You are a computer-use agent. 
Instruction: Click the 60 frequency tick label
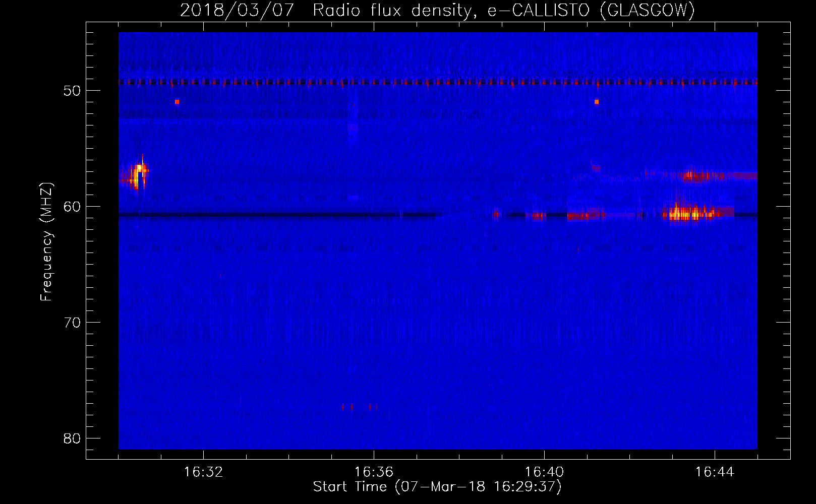tap(72, 207)
